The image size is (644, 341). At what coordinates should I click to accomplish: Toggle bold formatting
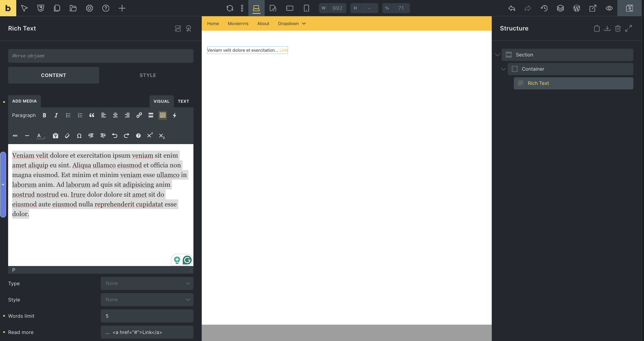tap(44, 115)
